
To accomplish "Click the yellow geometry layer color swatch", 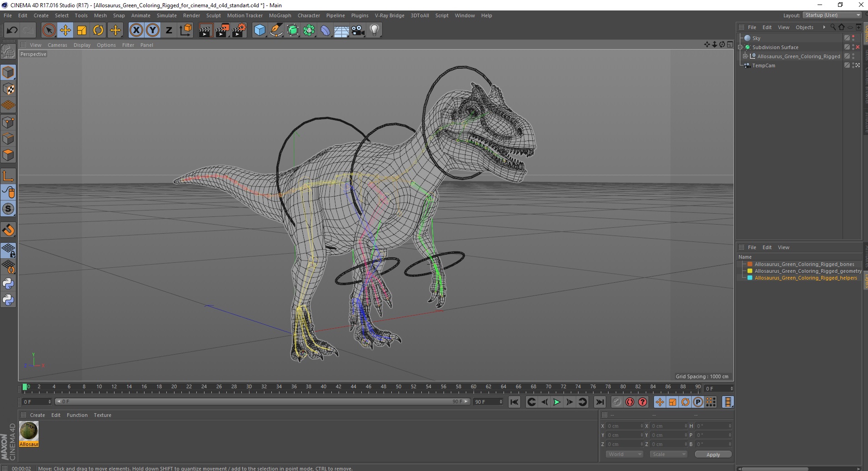I will tap(750, 271).
